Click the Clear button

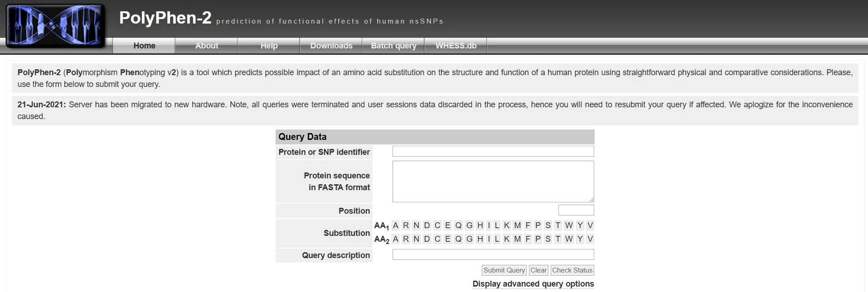coord(538,270)
